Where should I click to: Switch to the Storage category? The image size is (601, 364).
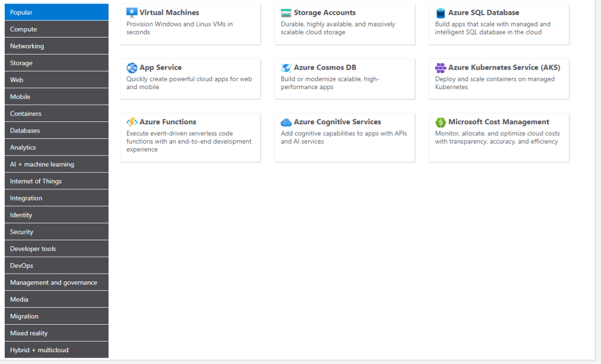pos(57,63)
